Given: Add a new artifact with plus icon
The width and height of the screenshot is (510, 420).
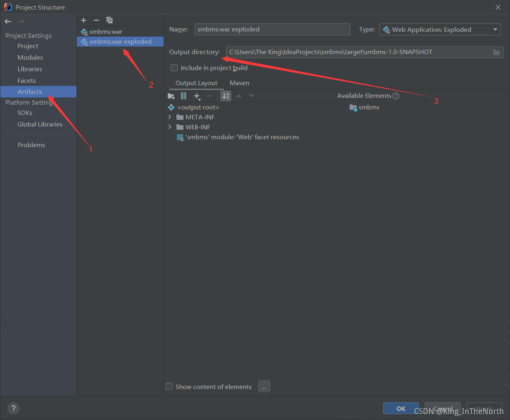Looking at the screenshot, I should coord(84,20).
